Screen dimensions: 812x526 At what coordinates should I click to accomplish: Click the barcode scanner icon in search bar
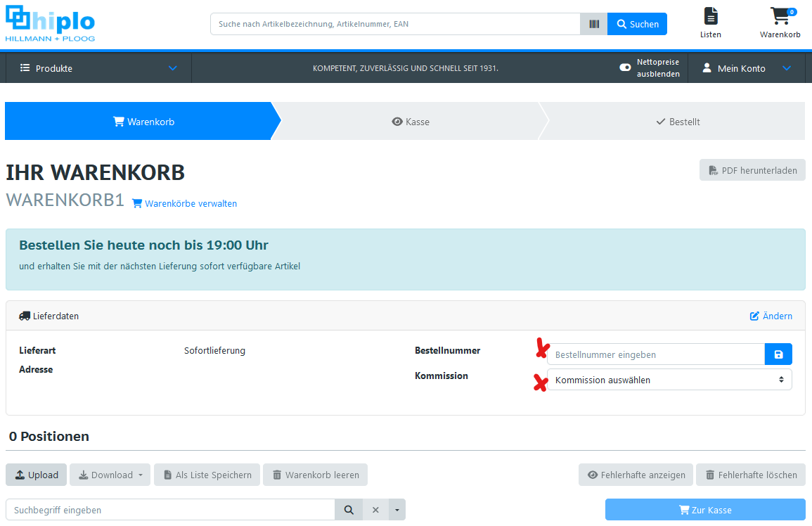tap(594, 24)
